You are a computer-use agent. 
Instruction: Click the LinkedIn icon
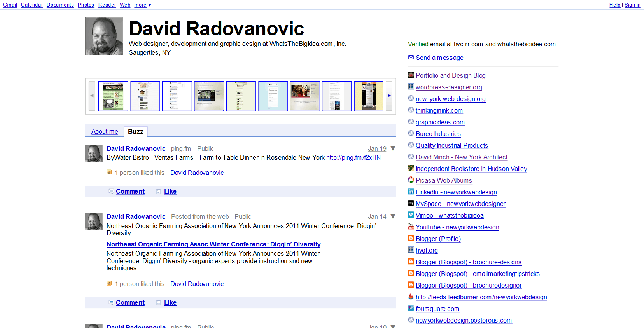pos(411,191)
